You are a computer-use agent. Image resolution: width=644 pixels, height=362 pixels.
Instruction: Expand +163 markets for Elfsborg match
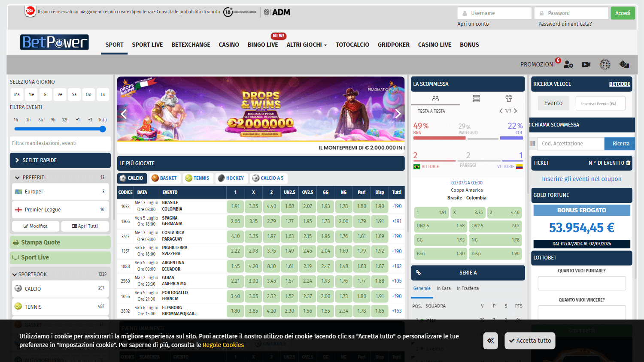(x=397, y=311)
